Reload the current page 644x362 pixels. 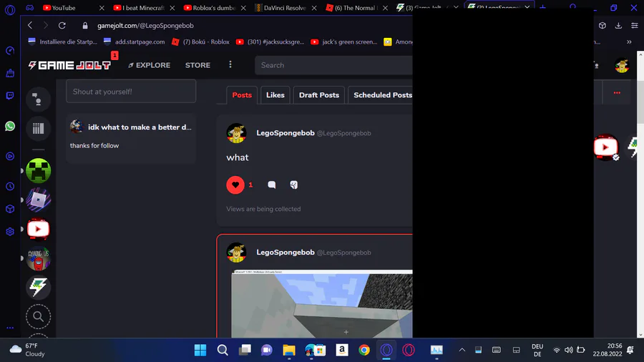pyautogui.click(x=62, y=26)
